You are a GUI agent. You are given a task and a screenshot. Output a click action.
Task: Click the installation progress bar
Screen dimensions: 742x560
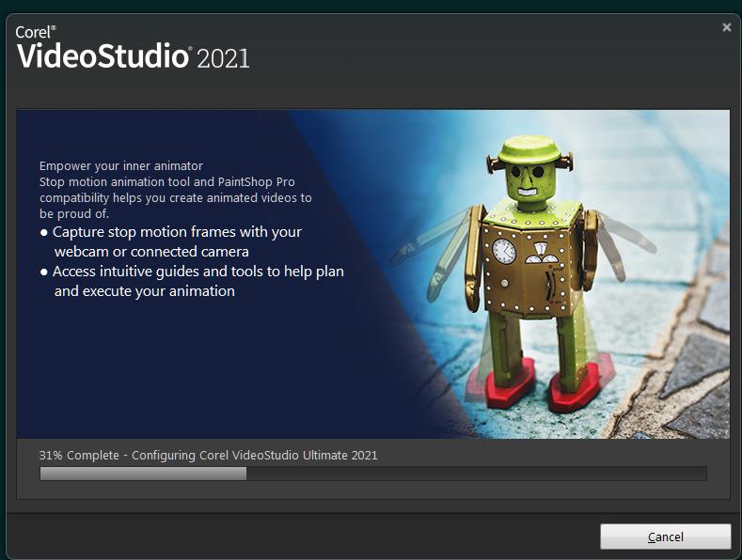[373, 474]
